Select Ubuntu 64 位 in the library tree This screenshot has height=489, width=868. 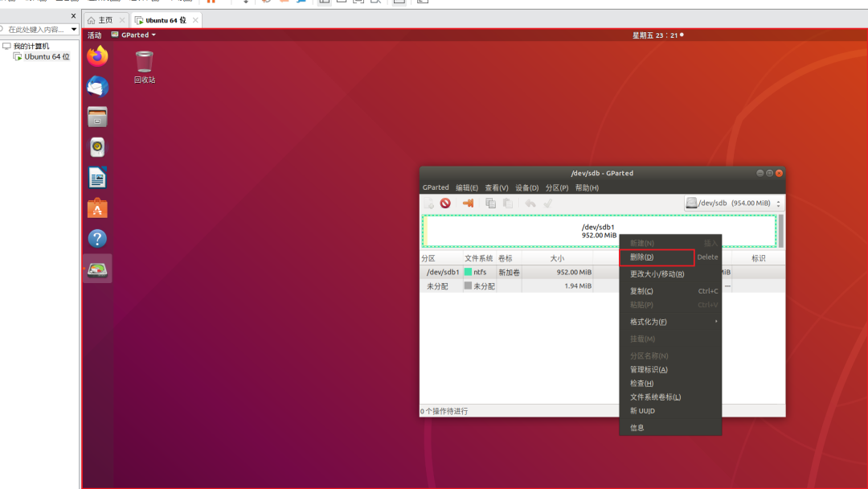pos(47,56)
